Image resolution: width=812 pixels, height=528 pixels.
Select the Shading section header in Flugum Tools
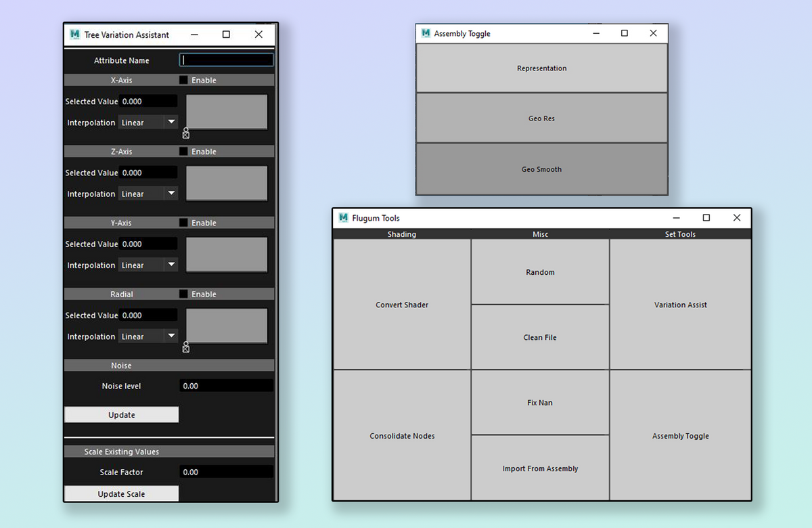pyautogui.click(x=401, y=234)
